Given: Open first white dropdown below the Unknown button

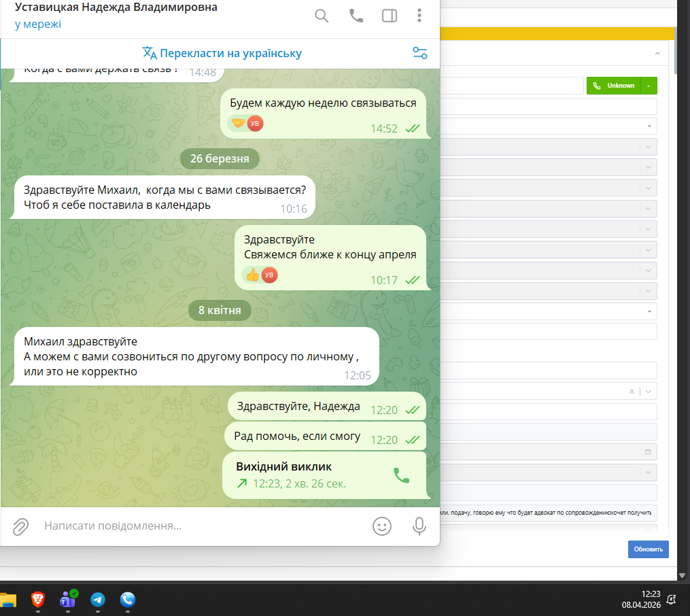Looking at the screenshot, I should 549,126.
